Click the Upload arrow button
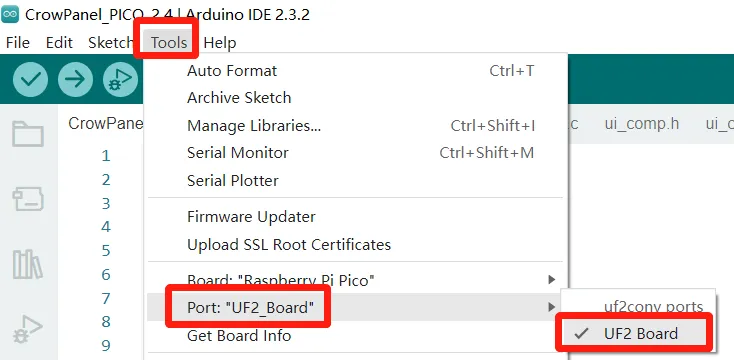This screenshot has width=734, height=360. point(75,80)
